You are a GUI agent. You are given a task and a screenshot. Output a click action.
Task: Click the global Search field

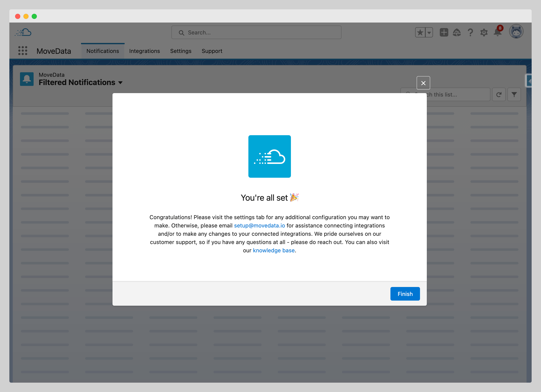256,33
